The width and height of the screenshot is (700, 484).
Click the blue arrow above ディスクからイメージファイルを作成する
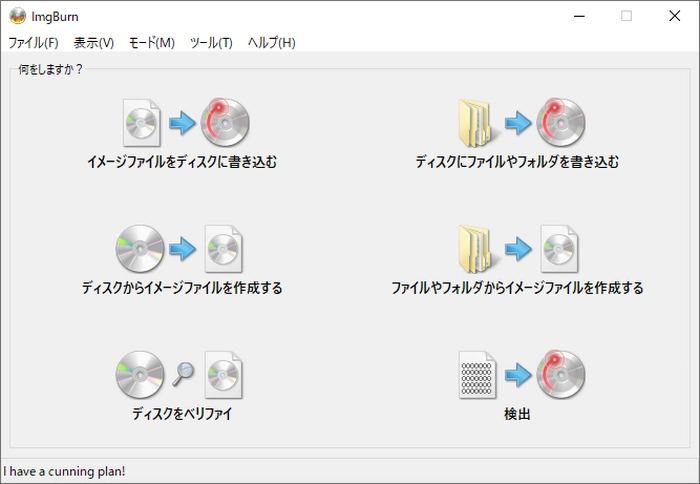[182, 249]
